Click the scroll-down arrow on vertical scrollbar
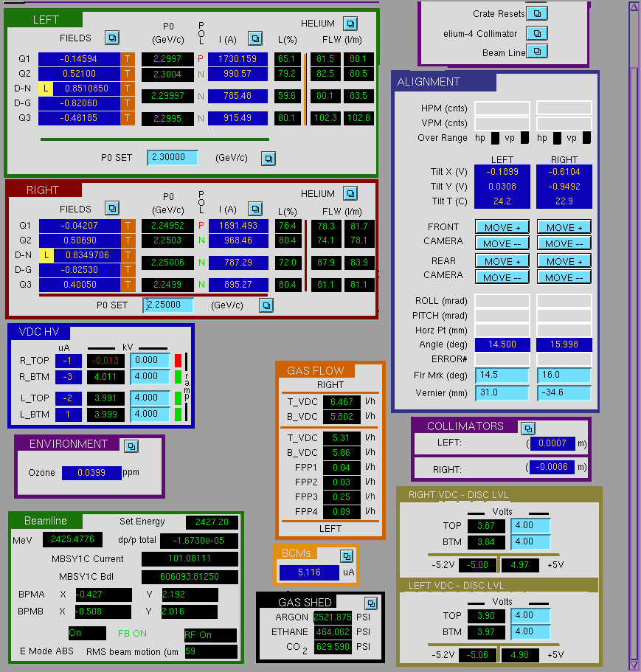 (634, 665)
